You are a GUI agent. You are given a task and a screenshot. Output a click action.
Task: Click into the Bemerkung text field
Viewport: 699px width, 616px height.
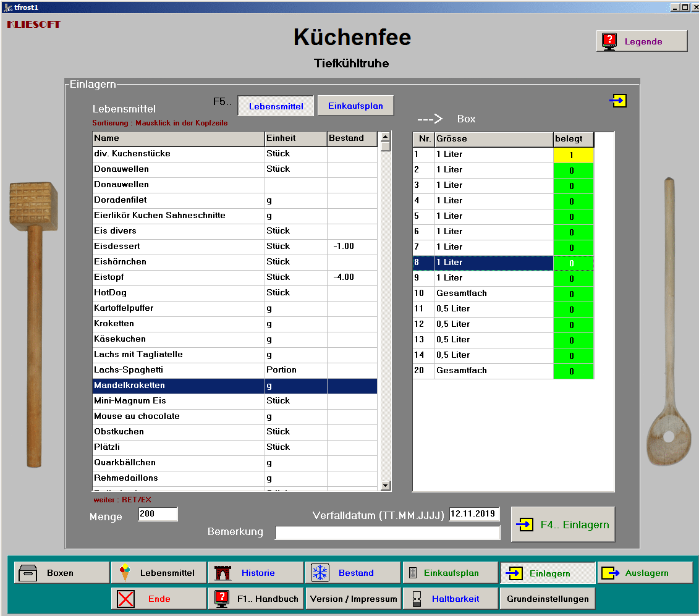point(387,533)
